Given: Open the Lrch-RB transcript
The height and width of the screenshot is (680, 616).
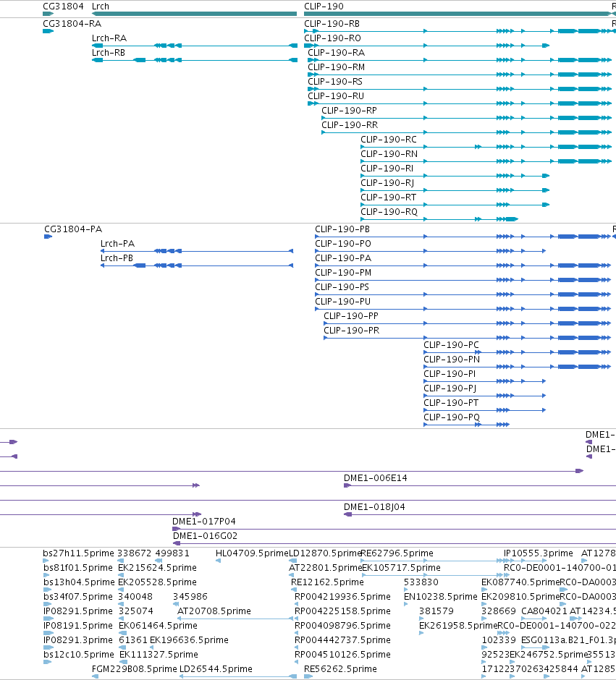Looking at the screenshot, I should (109, 53).
